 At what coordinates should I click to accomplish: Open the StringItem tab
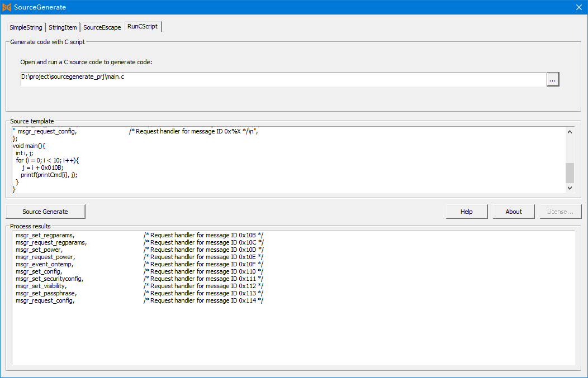tap(63, 27)
